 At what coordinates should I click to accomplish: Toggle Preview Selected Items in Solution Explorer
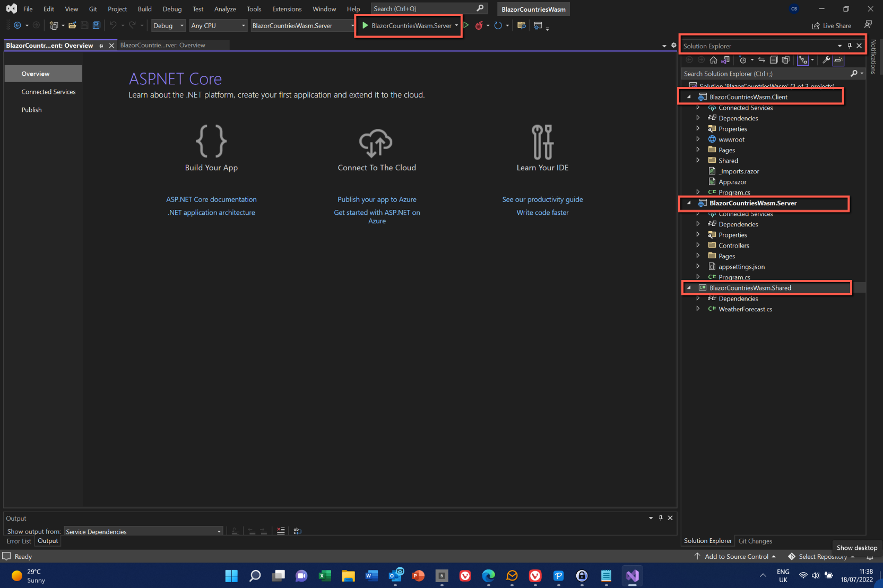[838, 60]
